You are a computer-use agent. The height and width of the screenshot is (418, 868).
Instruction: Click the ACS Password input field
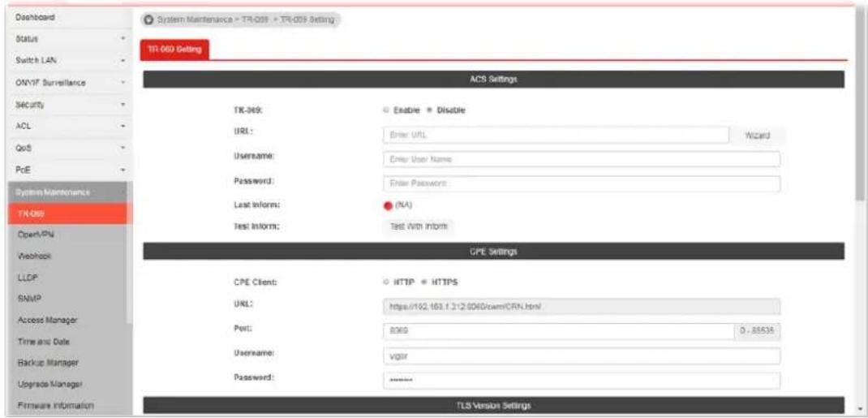tap(582, 183)
